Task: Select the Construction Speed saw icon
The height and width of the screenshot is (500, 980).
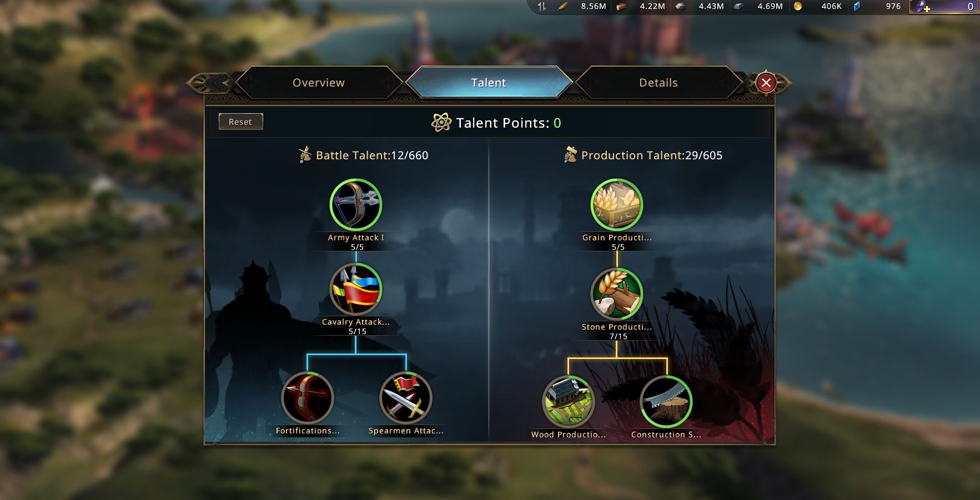Action: [x=666, y=402]
